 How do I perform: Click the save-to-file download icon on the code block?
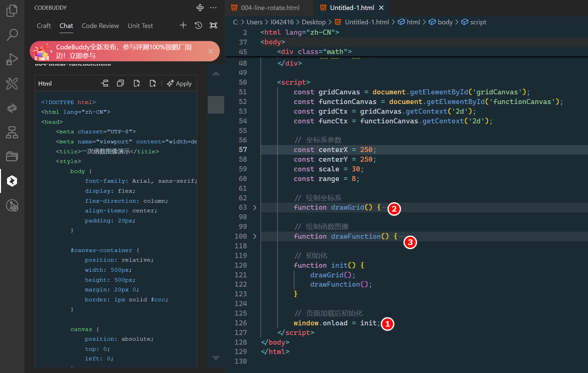pos(153,83)
